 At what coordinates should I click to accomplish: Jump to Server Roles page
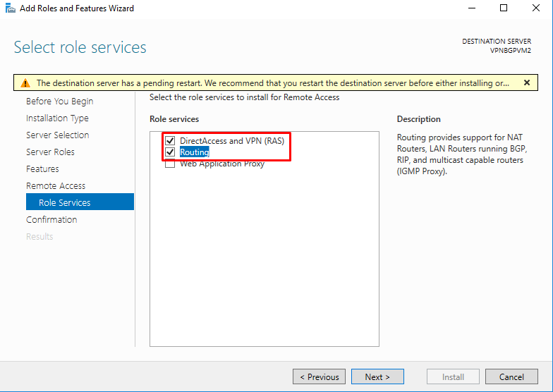(x=50, y=152)
